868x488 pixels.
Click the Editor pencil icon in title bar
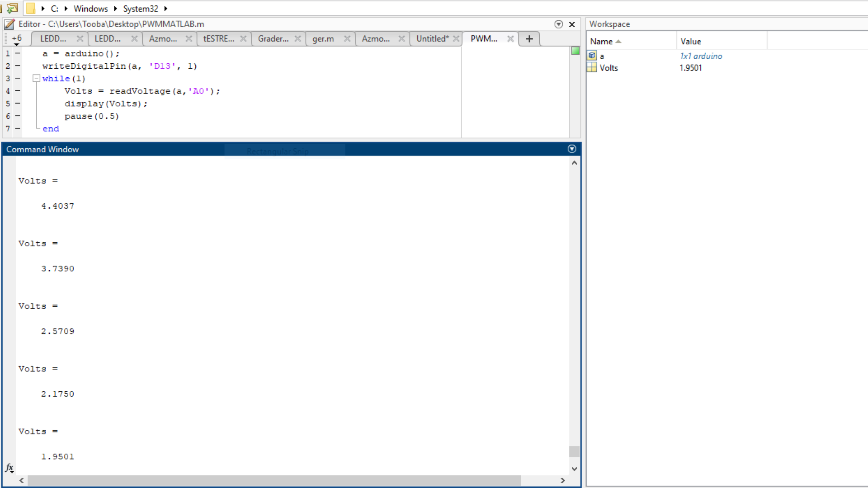click(9, 24)
